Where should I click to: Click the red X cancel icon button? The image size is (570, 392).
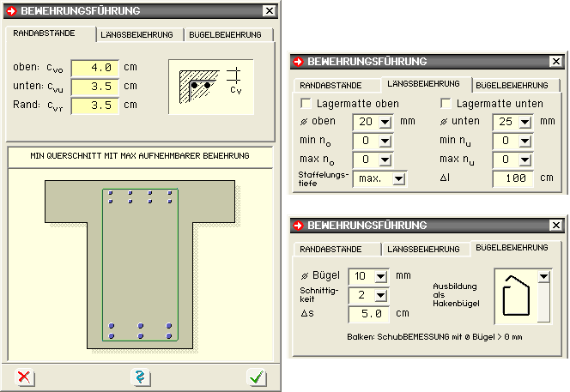pyautogui.click(x=25, y=377)
